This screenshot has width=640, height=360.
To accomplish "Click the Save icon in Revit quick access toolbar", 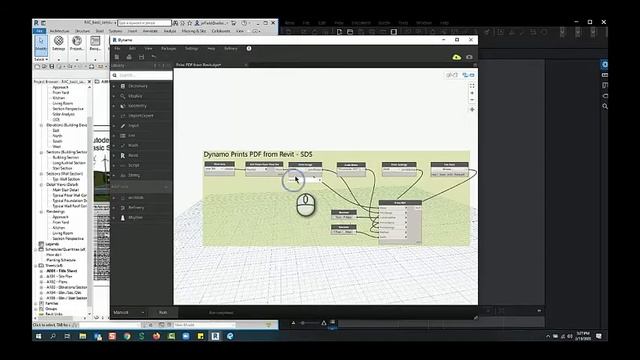I will (x=51, y=66).
